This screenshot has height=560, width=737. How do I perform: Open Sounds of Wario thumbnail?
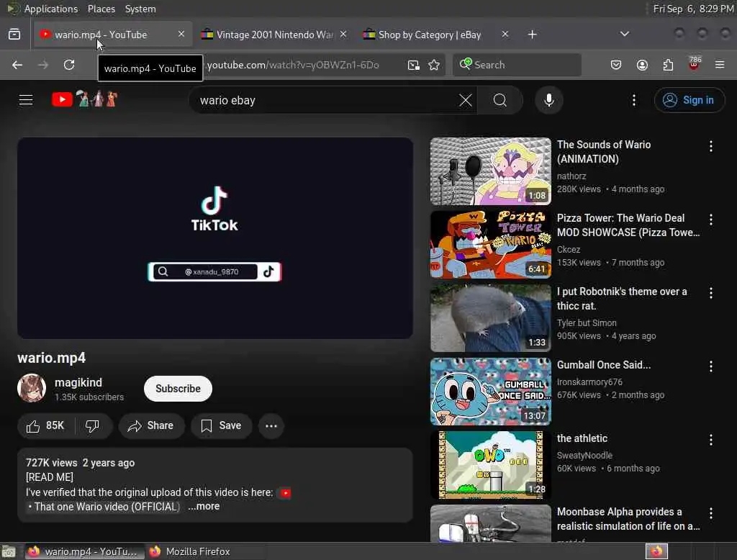click(490, 171)
